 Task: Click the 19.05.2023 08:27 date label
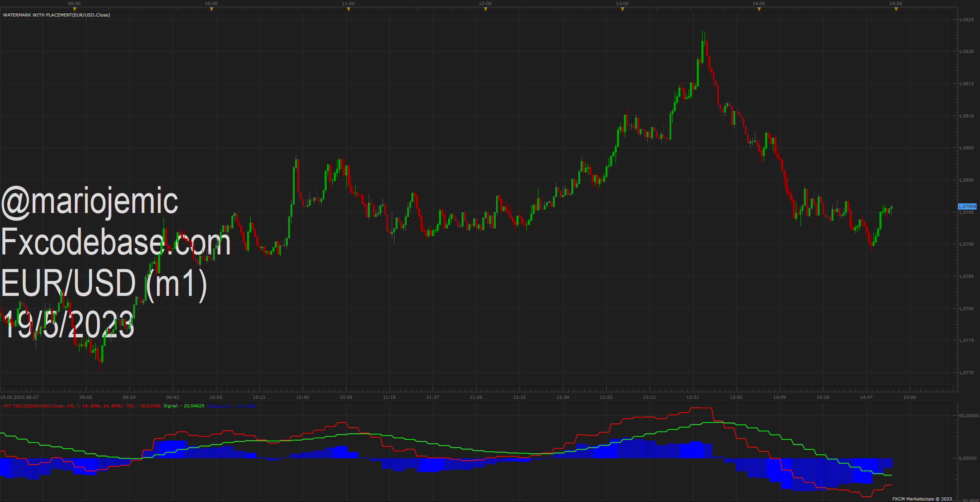pyautogui.click(x=20, y=397)
